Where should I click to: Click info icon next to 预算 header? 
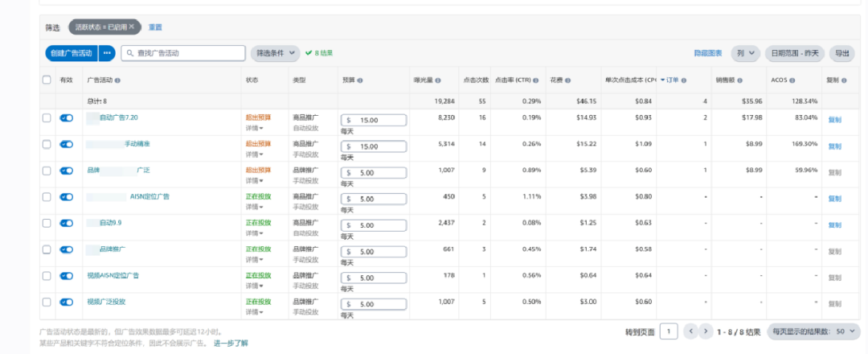[x=360, y=80]
